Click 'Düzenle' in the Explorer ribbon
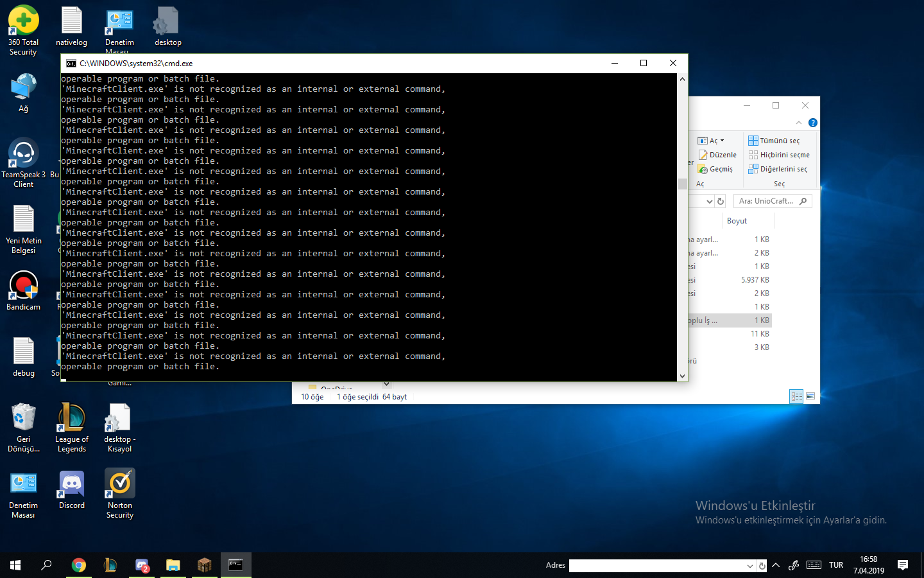The image size is (924, 578). pos(717,155)
